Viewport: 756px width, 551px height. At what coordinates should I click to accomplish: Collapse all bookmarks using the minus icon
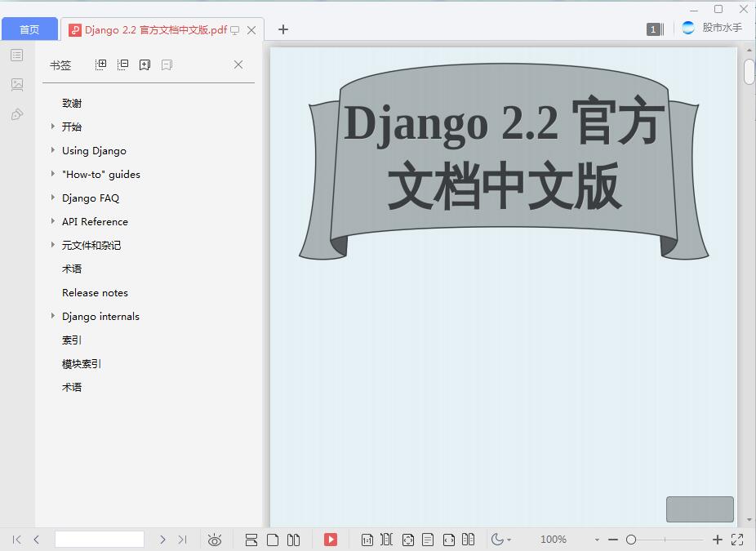tap(122, 64)
